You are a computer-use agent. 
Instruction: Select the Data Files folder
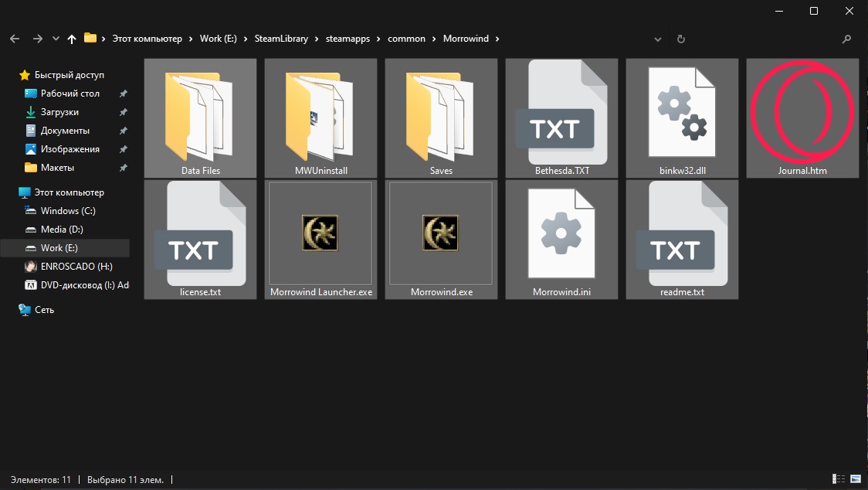[x=200, y=118]
